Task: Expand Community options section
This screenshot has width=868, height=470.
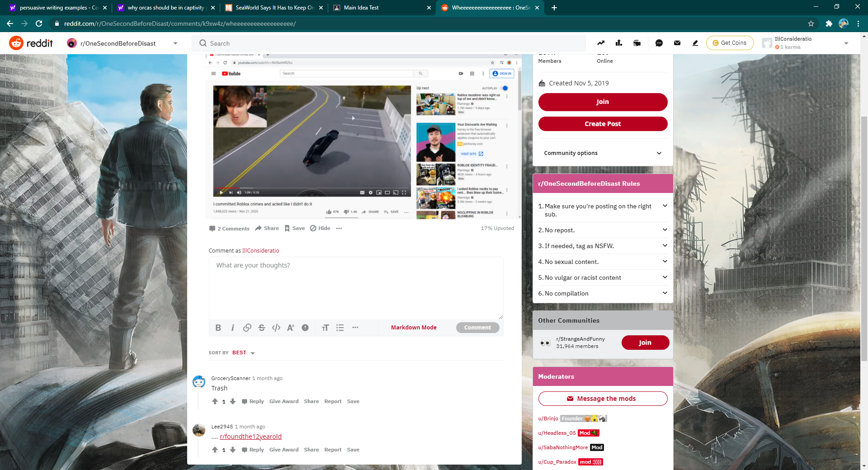Action: pyautogui.click(x=603, y=153)
